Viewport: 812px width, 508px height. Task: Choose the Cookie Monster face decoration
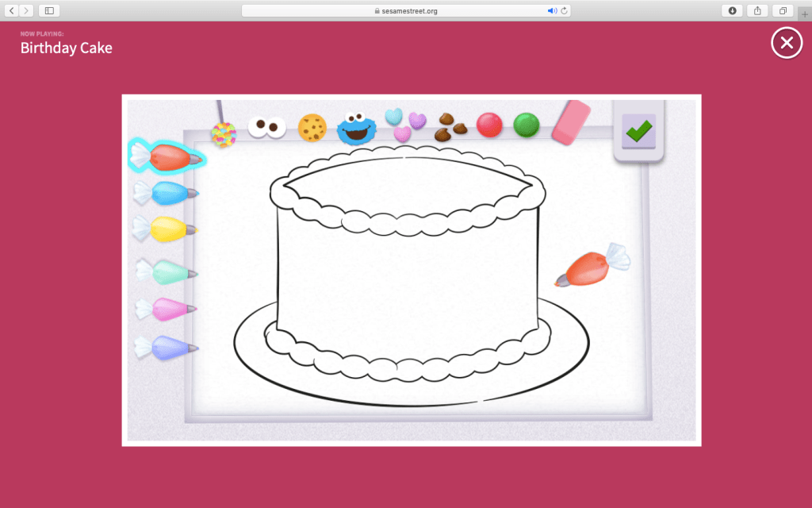[x=356, y=129]
